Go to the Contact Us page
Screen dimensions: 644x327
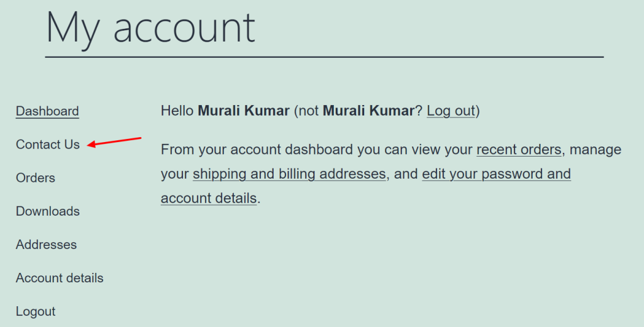[x=48, y=145]
